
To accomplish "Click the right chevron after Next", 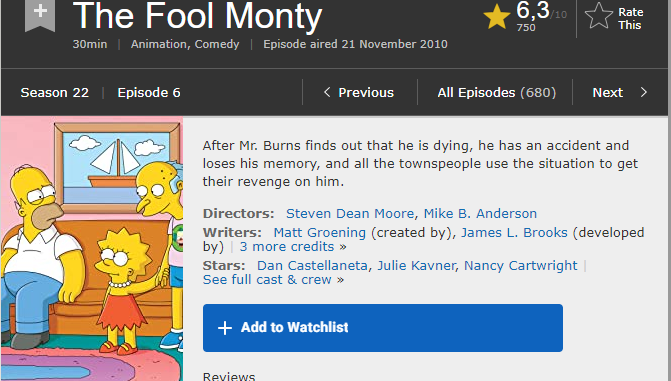I will (644, 92).
